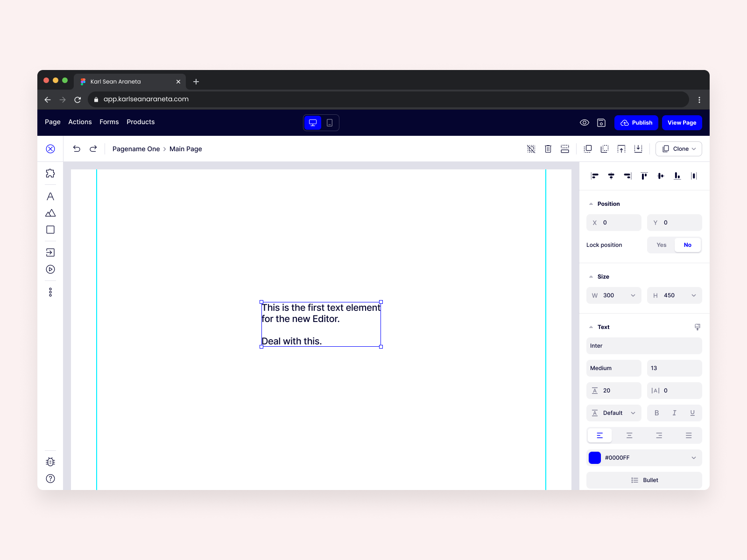The image size is (747, 560).
Task: Click the blue #0000FF color swatch
Action: (x=595, y=458)
